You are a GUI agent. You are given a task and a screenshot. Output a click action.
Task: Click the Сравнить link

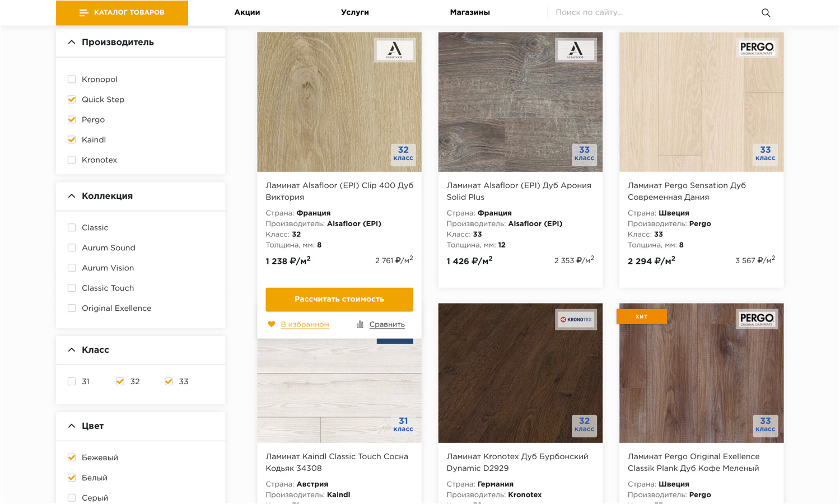click(x=386, y=324)
